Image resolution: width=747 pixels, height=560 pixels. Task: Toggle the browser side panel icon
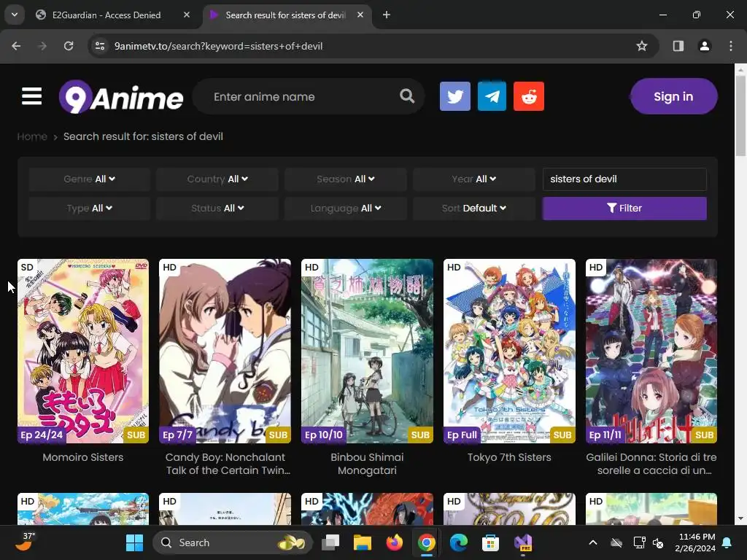[x=678, y=46]
